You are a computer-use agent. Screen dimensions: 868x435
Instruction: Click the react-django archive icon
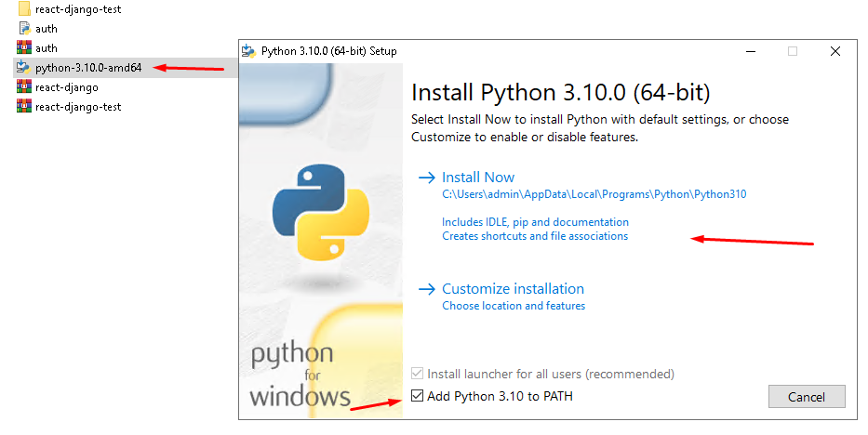pyautogui.click(x=24, y=86)
